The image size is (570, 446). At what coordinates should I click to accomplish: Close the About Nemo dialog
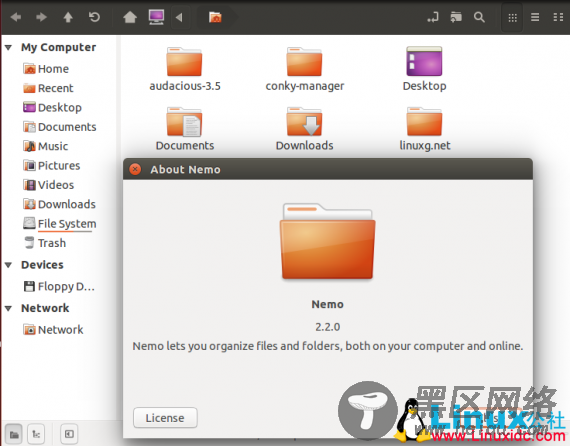coord(135,169)
